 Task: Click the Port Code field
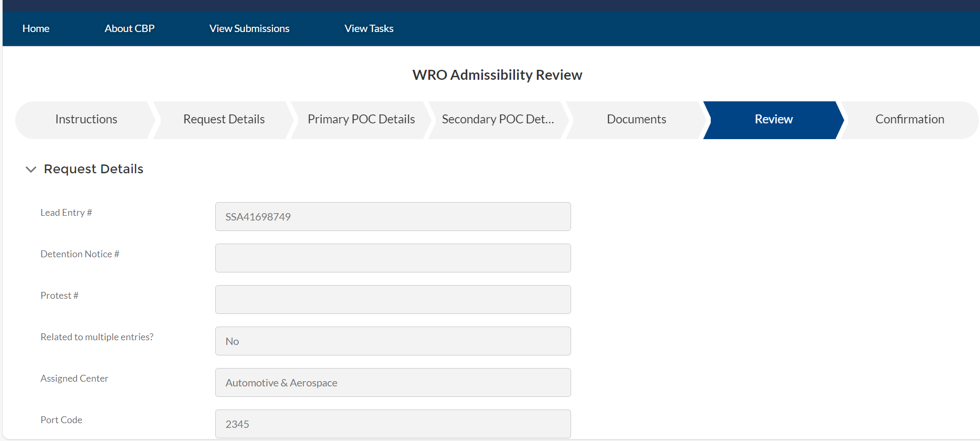pos(393,424)
